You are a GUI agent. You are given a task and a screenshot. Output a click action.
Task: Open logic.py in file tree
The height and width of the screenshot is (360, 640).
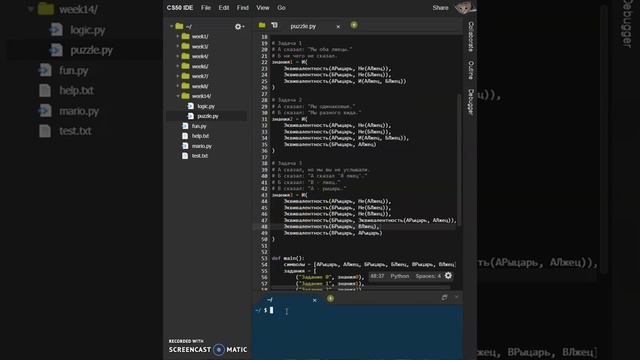coord(206,106)
